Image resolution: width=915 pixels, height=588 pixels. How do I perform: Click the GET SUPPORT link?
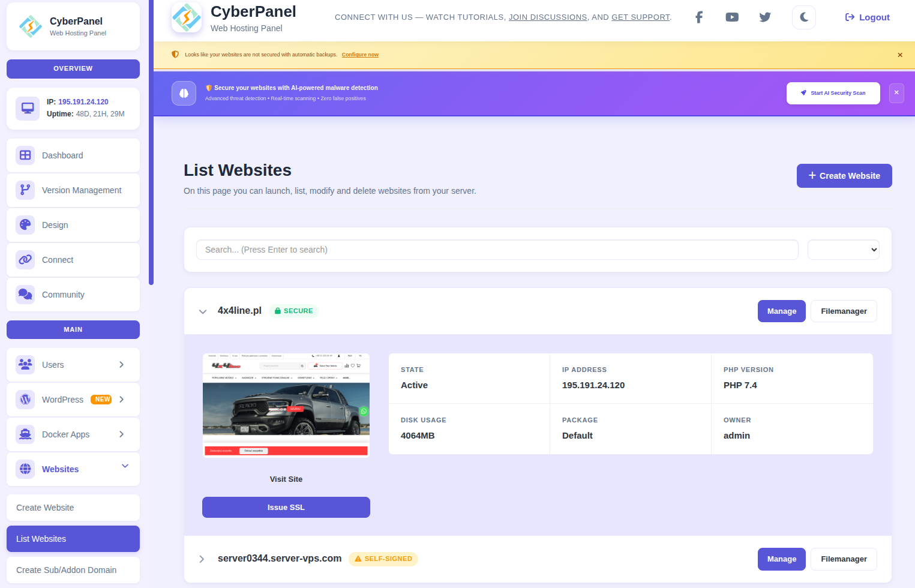pyautogui.click(x=640, y=17)
